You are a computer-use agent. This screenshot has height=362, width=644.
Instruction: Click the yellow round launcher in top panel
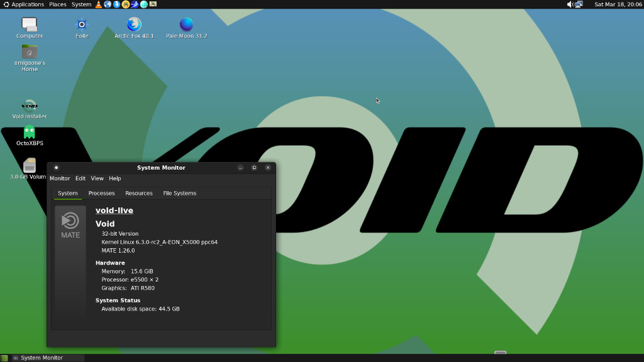pyautogui.click(x=126, y=4)
